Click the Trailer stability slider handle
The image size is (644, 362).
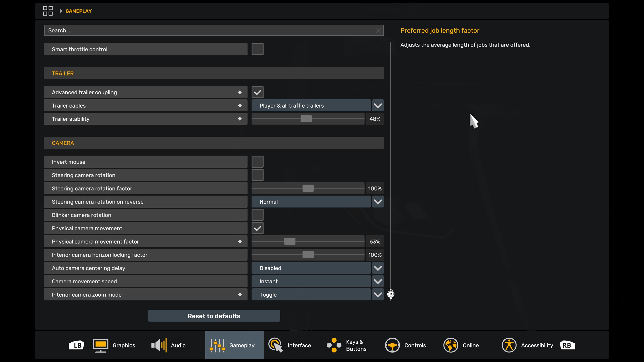pos(306,119)
